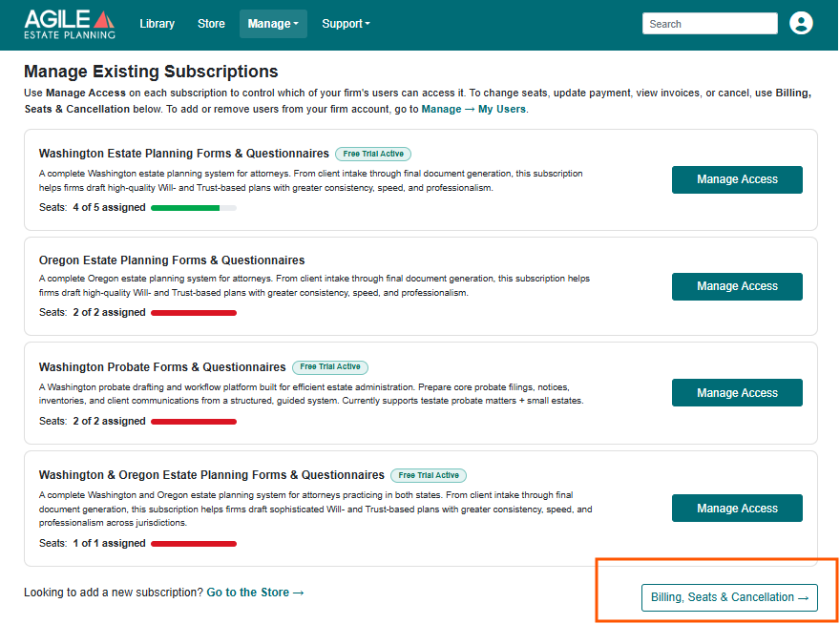Expand the Support dropdown menu
The width and height of the screenshot is (840, 624).
(x=346, y=24)
